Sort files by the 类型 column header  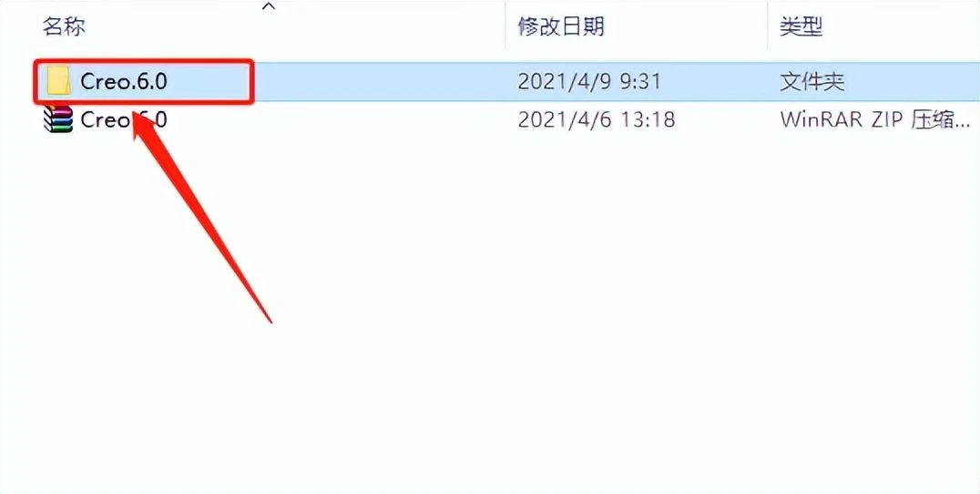pyautogui.click(x=801, y=27)
